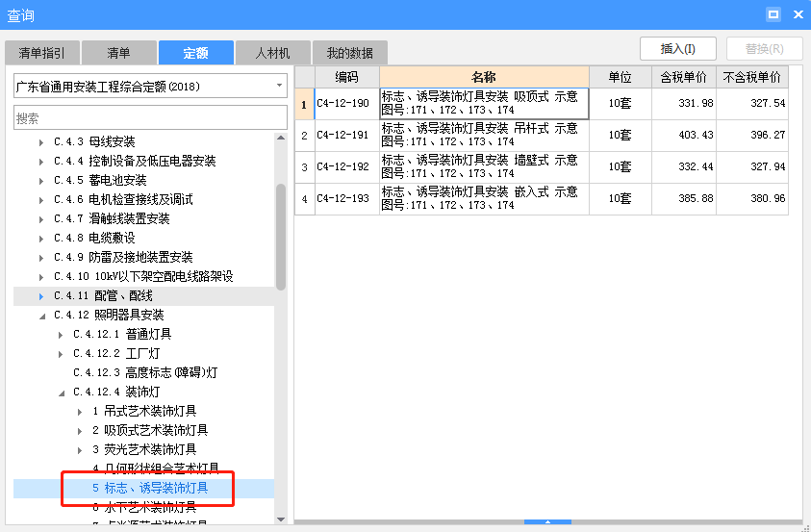Select code cell C4-12-192
The height and width of the screenshot is (532, 811).
(347, 167)
